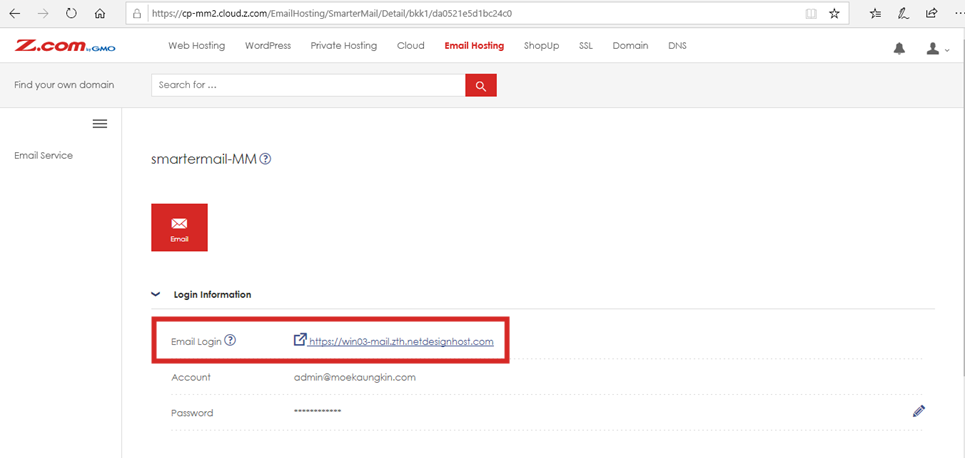Image resolution: width=965 pixels, height=458 pixels.
Task: Go to Private Hosting
Action: pos(343,46)
